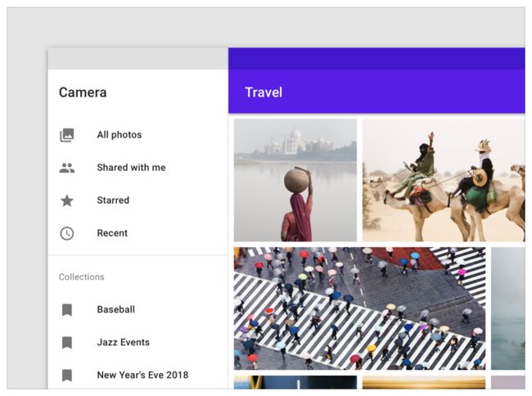Open Shared with me
The height and width of the screenshot is (396, 532).
coord(138,168)
